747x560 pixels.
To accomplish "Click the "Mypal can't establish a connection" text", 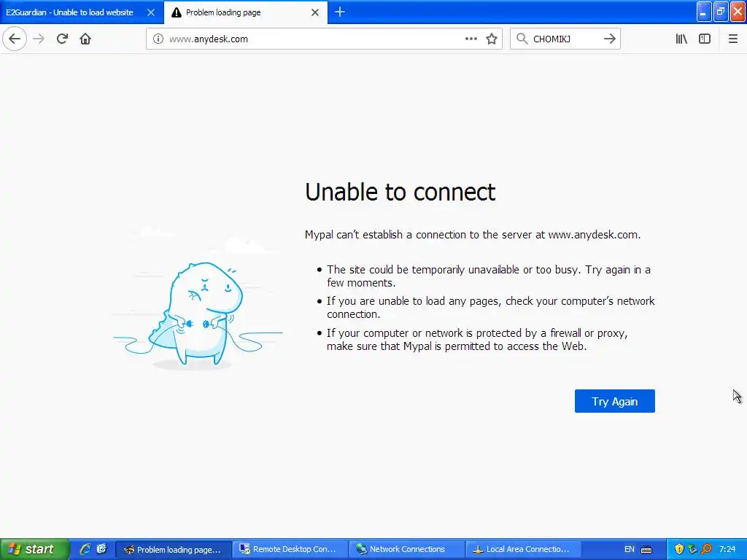I will [x=473, y=235].
